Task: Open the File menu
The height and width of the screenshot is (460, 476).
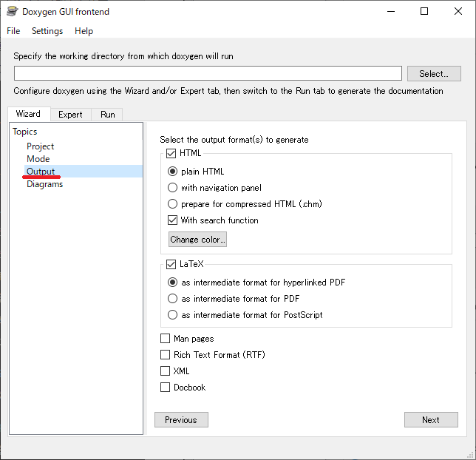Action: point(13,31)
